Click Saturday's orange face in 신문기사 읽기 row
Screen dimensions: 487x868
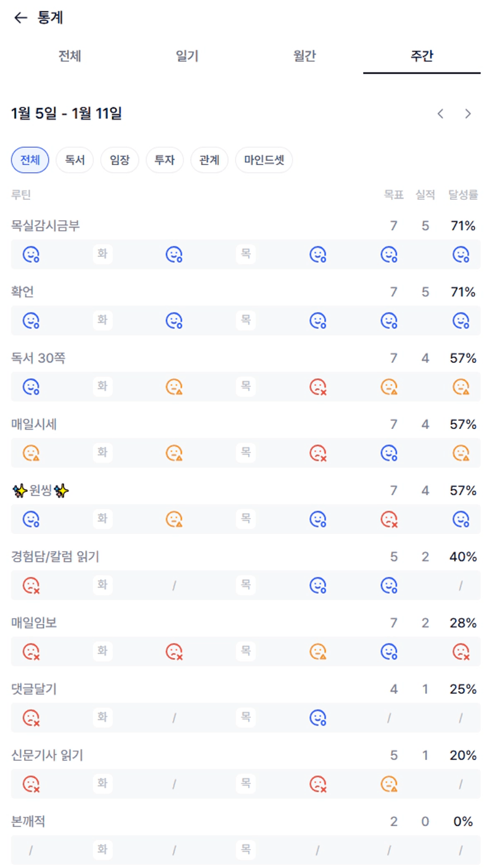coord(389,784)
